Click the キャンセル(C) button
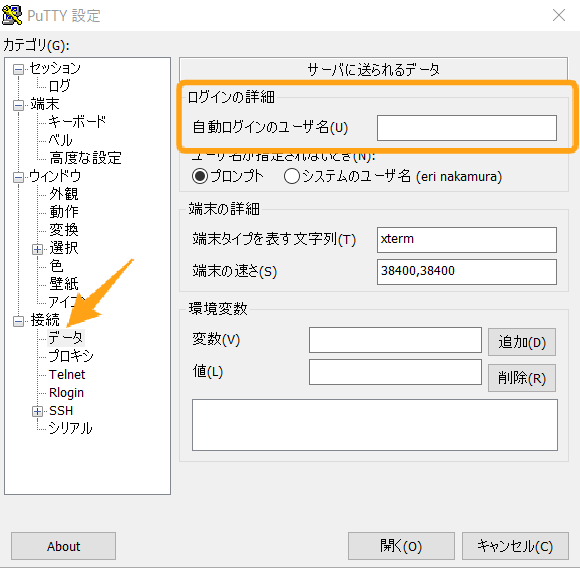This screenshot has height=568, width=580. 515,546
